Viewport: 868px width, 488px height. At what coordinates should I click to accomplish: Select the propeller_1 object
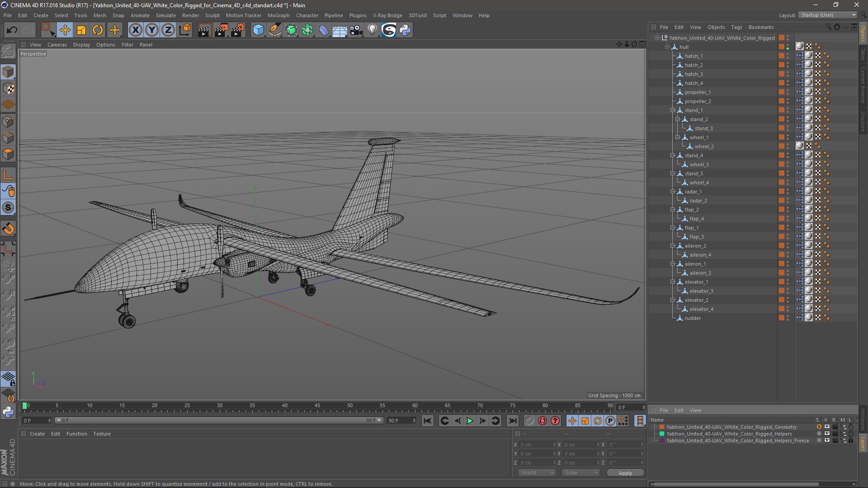(698, 92)
